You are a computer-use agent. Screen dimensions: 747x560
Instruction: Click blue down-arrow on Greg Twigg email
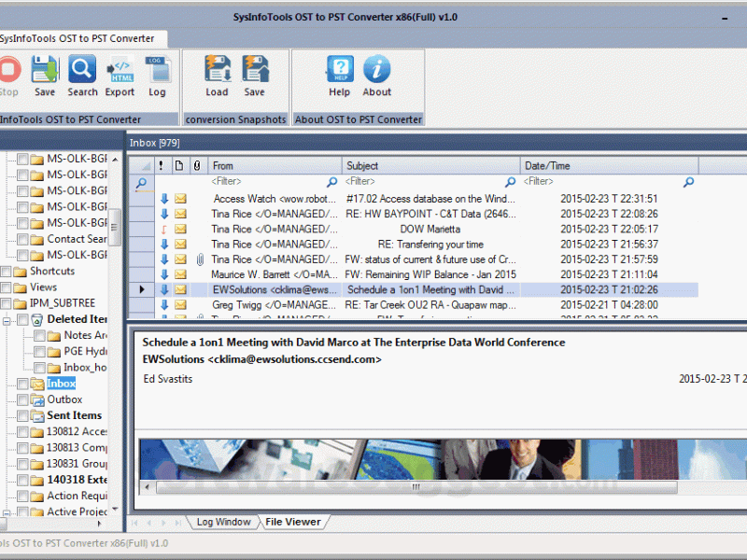[x=164, y=305]
